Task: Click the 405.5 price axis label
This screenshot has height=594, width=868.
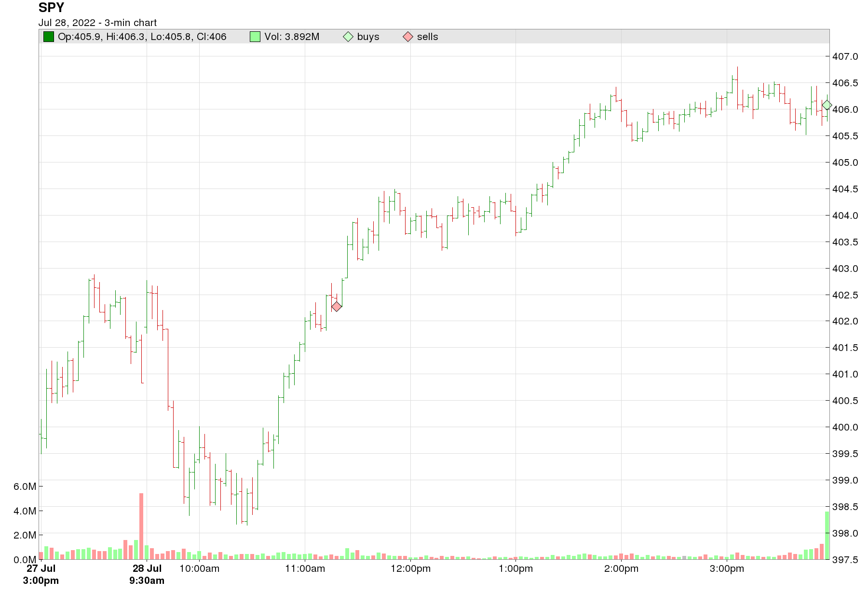Action: pos(845,136)
